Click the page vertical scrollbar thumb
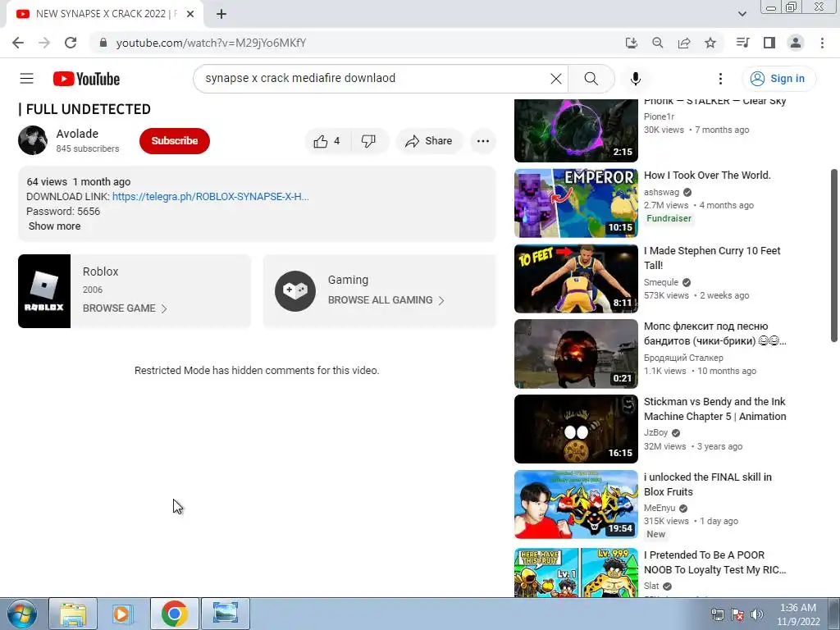The image size is (840, 630). (x=833, y=255)
